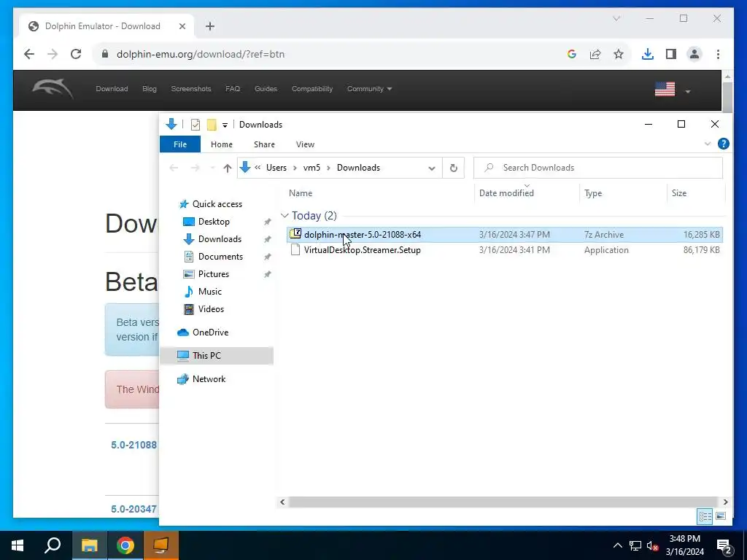Switch to large thumbnails view icon
This screenshot has width=747, height=560.
coord(721,517)
